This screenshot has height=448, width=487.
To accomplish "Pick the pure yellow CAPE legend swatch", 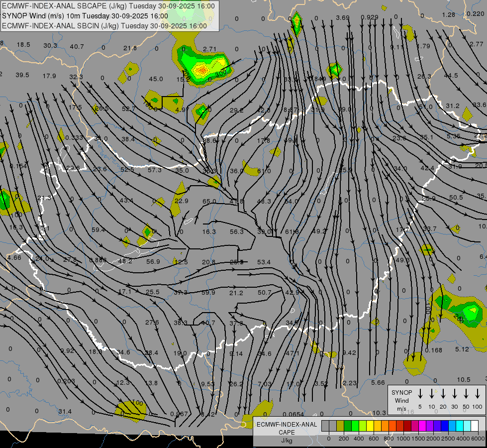I will (370, 426).
